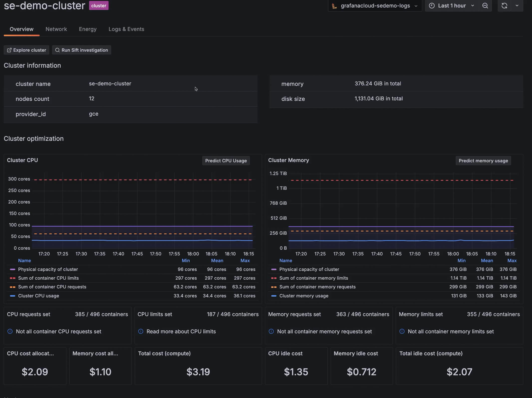Click the zoom out time range icon

pyautogui.click(x=485, y=6)
